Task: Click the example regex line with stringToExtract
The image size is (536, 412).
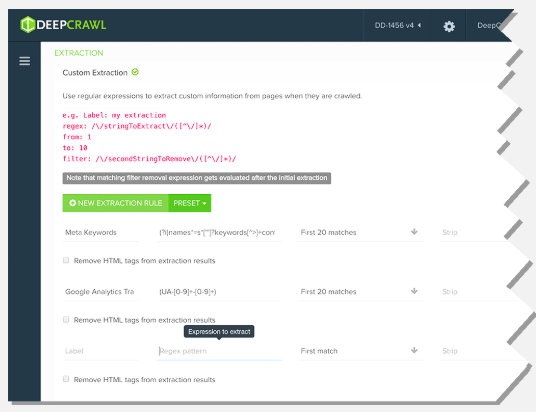Action: [137, 126]
